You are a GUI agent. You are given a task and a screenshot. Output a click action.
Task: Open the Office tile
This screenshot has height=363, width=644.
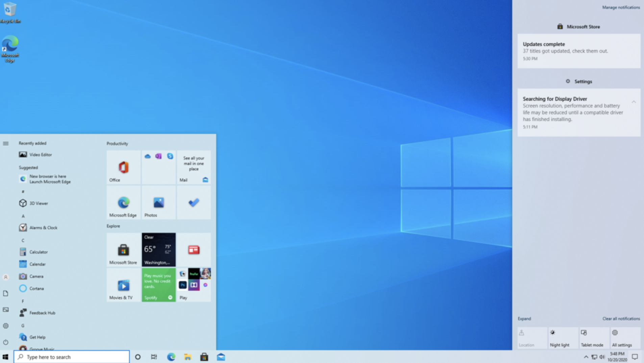tap(124, 167)
